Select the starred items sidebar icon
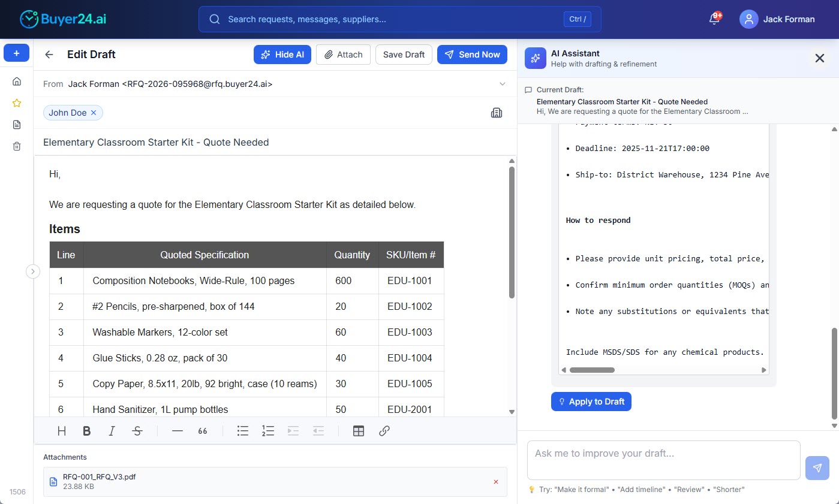Screen dimensions: 839x504 tap(16, 102)
